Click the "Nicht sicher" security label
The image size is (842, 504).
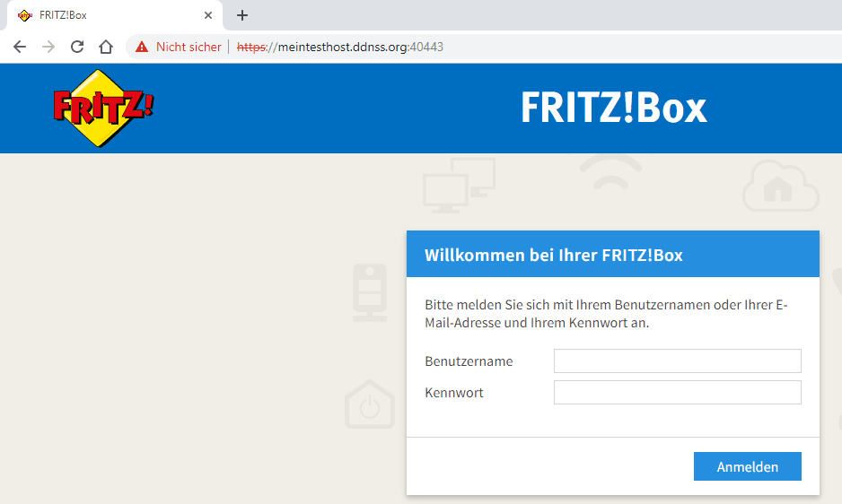pyautogui.click(x=189, y=47)
